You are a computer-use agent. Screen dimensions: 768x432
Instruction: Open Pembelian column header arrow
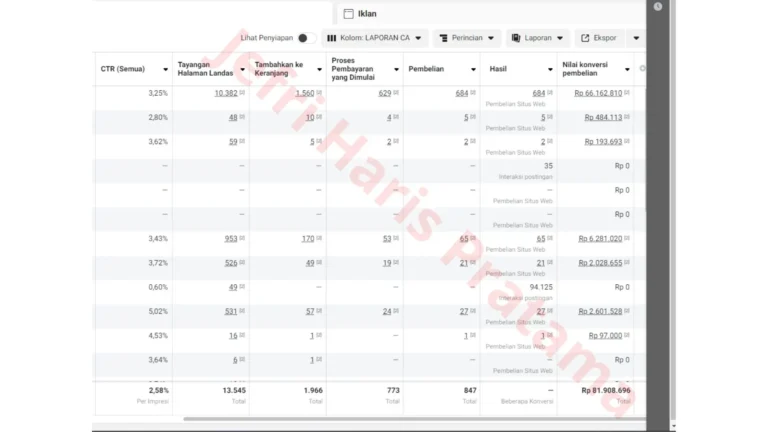point(474,69)
